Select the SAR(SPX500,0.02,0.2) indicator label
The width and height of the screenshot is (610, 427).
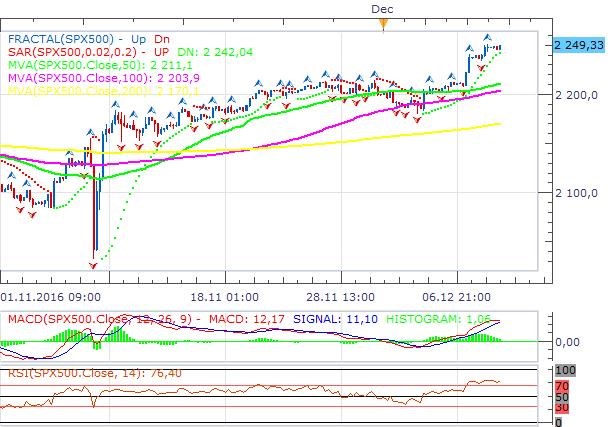click(x=71, y=52)
